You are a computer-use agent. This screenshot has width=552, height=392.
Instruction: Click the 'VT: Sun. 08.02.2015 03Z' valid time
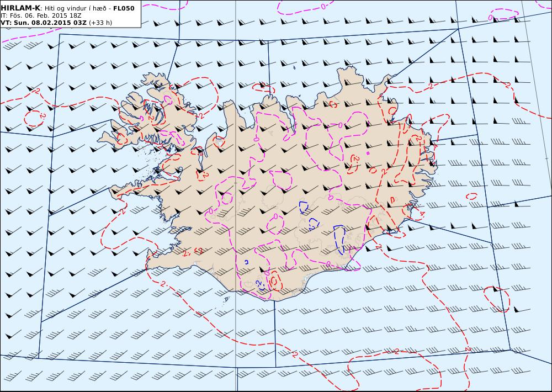(x=43, y=23)
